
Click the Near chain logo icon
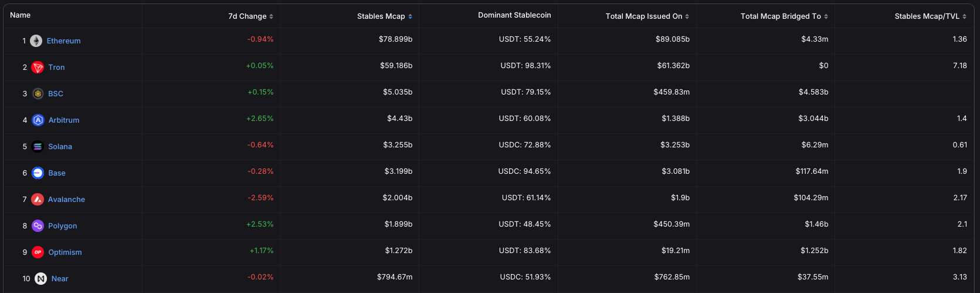[40, 279]
